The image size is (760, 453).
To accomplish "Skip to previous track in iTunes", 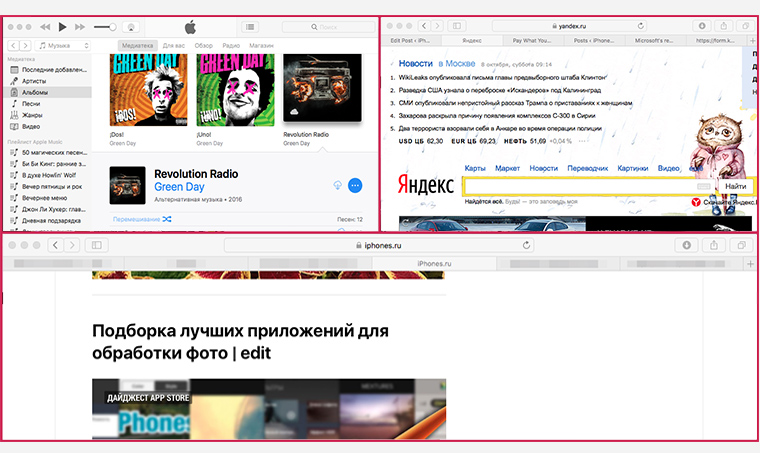I will coord(45,27).
